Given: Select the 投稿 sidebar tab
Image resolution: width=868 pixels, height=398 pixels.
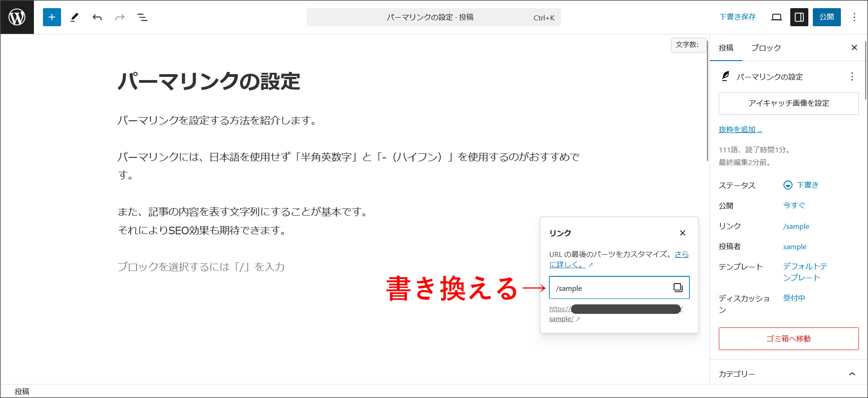Looking at the screenshot, I should [x=726, y=48].
